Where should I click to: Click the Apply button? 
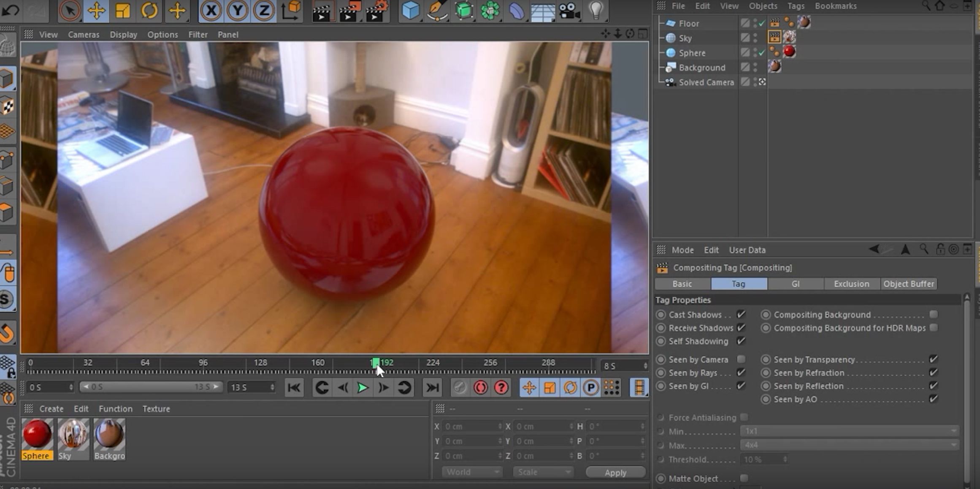tap(615, 473)
